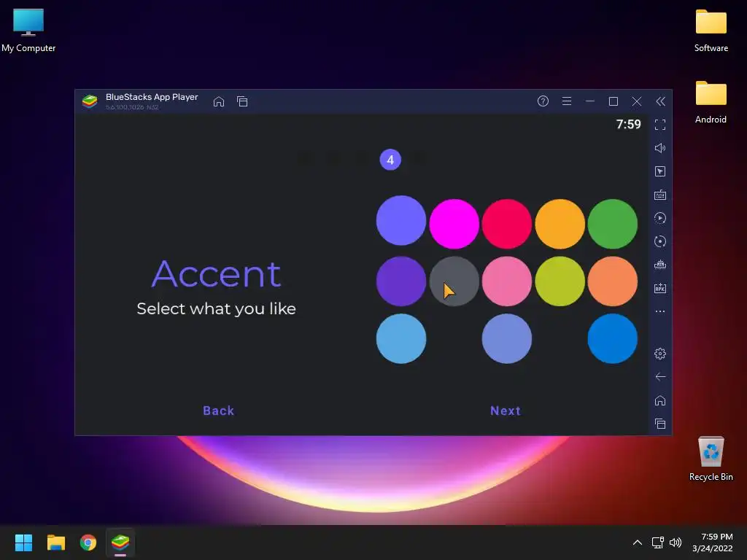
Task: Choose the gray accent color
Action: [454, 281]
